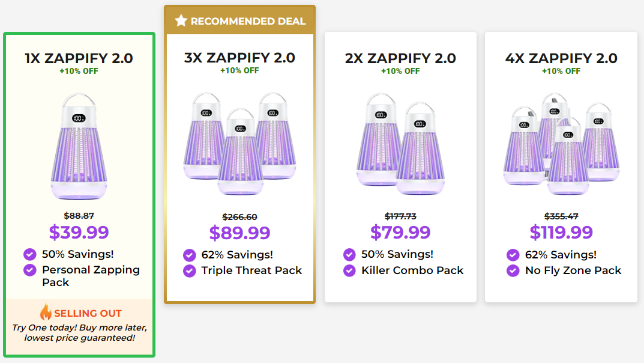
Task: Click the Selling Out notice text
Action: (87, 313)
